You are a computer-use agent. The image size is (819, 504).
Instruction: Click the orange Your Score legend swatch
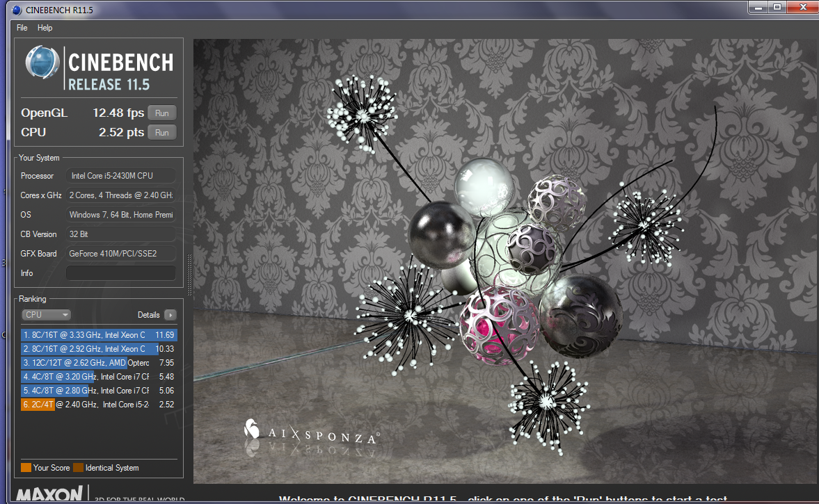click(26, 467)
